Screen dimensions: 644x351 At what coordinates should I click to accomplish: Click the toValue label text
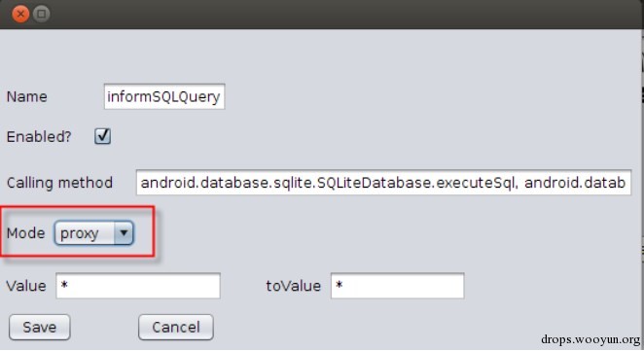coord(293,286)
